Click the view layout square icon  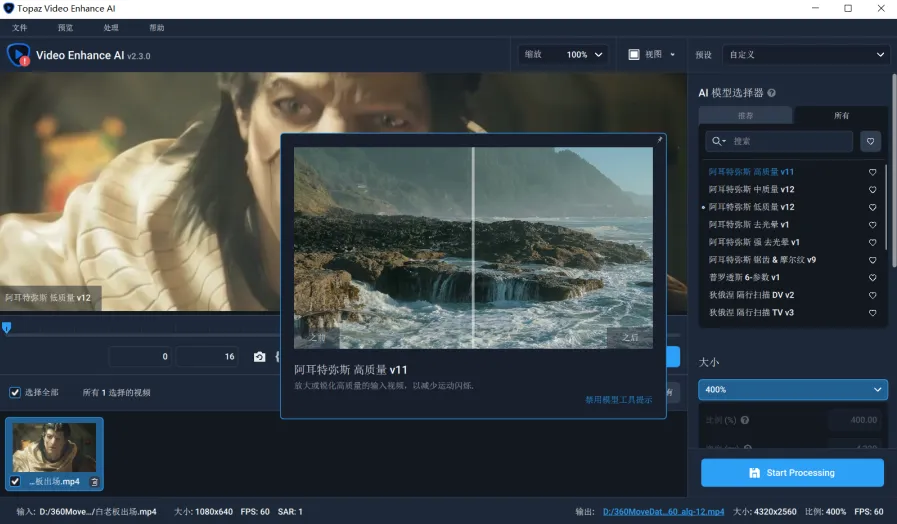(634, 54)
